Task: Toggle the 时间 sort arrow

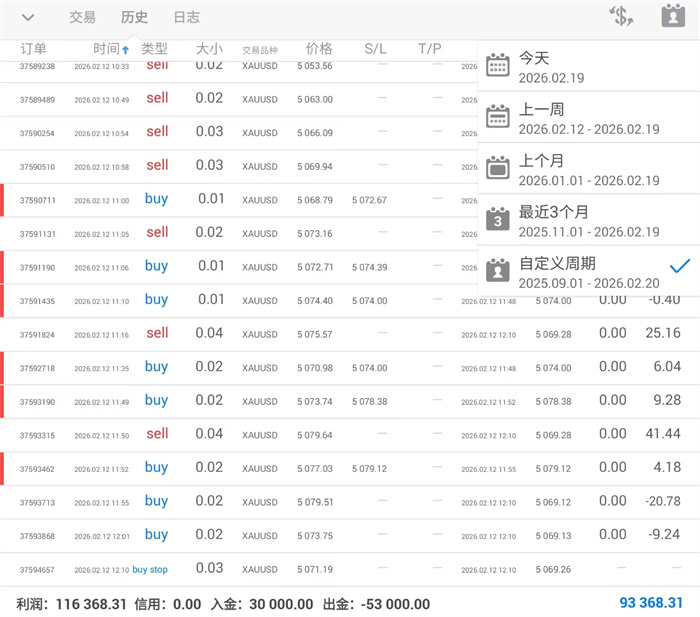Action: tap(125, 50)
